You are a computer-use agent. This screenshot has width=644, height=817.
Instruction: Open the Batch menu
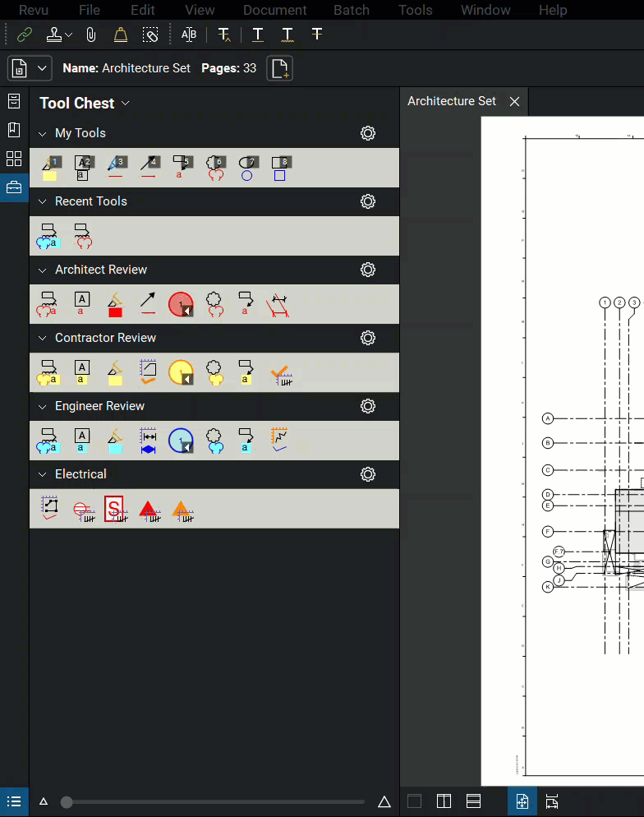[x=351, y=10]
